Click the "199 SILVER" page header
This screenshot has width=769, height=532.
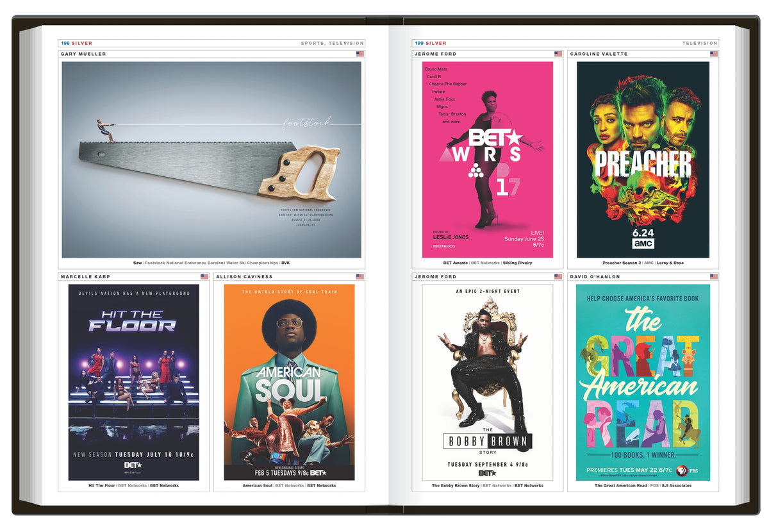[431, 44]
